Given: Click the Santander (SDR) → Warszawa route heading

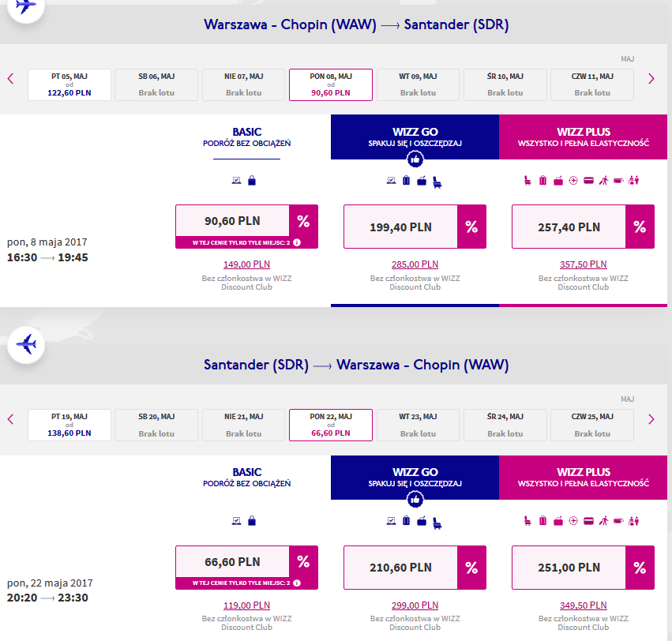Looking at the screenshot, I should 356,365.
